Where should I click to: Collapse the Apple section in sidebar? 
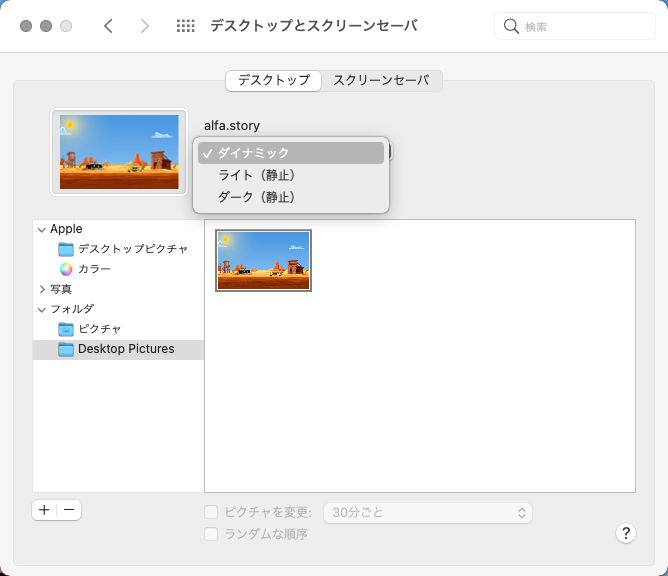point(41,229)
